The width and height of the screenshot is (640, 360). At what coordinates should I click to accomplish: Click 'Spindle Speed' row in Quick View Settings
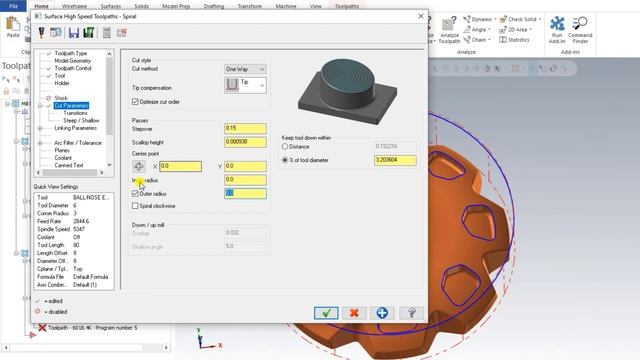(73, 229)
